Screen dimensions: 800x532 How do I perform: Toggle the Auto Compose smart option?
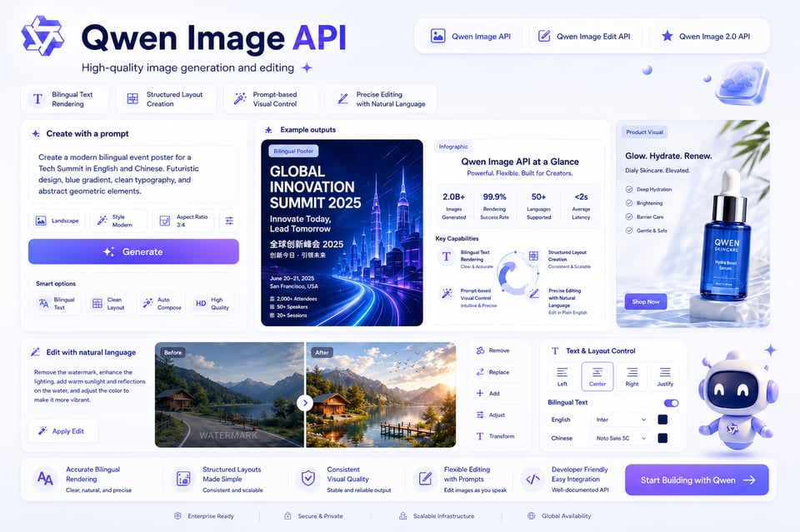click(x=162, y=304)
